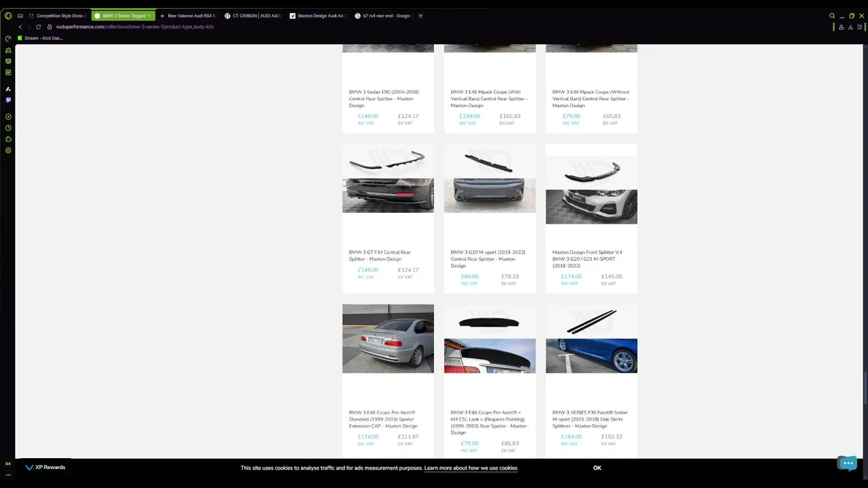Open the Twitch icon in the sidebar
Image resolution: width=868 pixels, height=488 pixels.
coord(8,100)
